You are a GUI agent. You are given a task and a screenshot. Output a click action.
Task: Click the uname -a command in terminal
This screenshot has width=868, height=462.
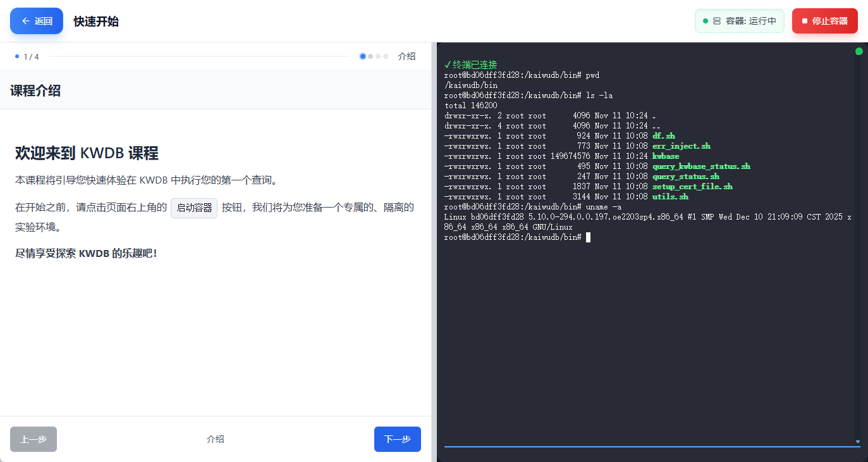[x=604, y=207]
